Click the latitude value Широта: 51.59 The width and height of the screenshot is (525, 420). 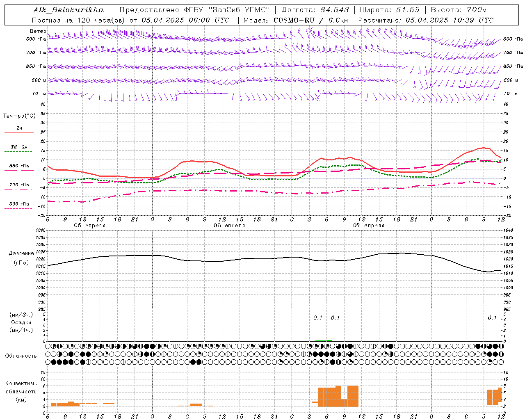[x=390, y=10]
